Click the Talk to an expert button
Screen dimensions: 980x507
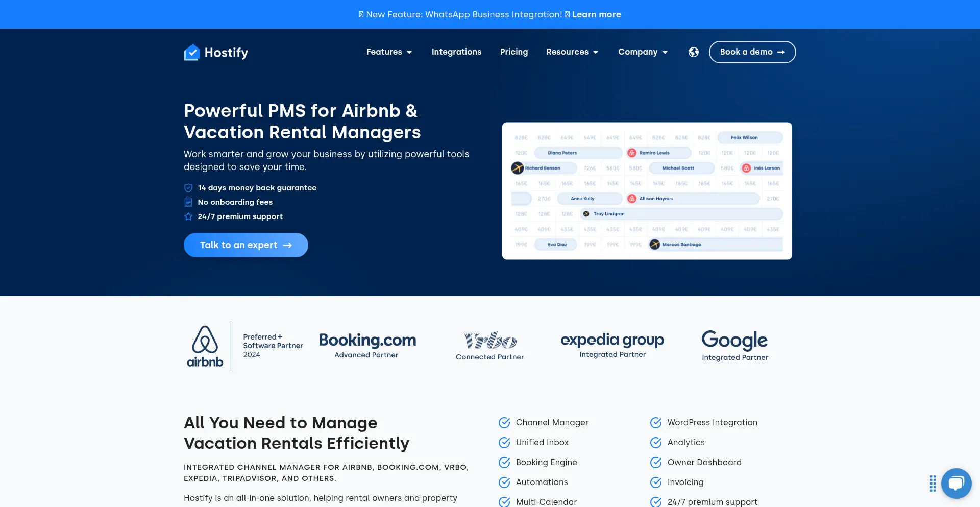(246, 245)
